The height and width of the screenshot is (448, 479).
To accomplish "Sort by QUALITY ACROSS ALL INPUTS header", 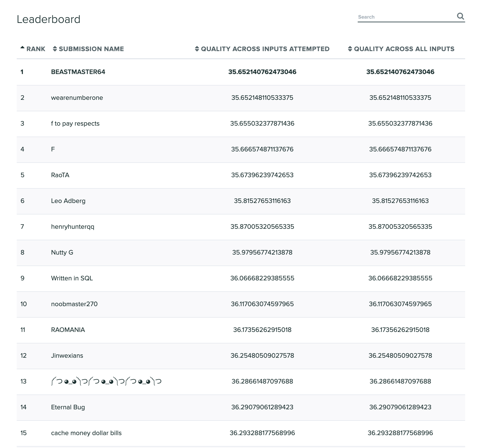I will point(404,49).
